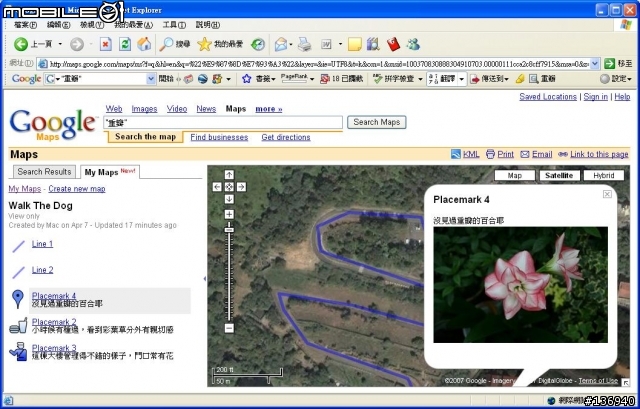Click the Create new map link
The height and width of the screenshot is (409, 640).
pos(77,189)
